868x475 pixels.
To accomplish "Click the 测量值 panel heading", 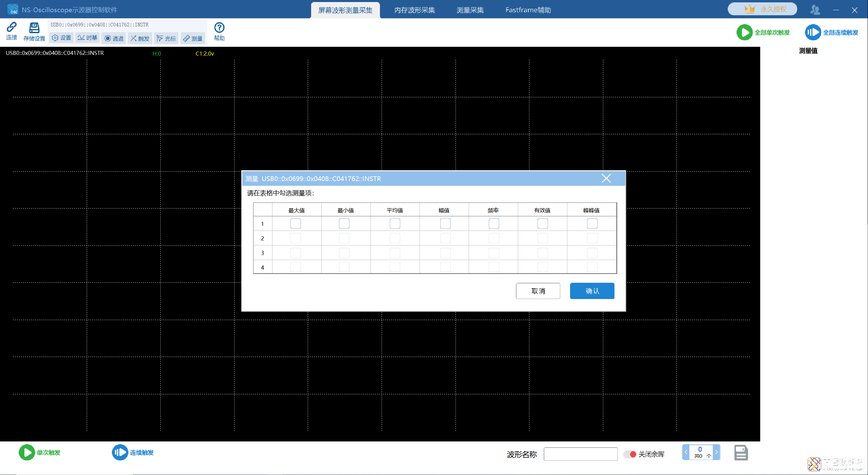I will (x=808, y=51).
